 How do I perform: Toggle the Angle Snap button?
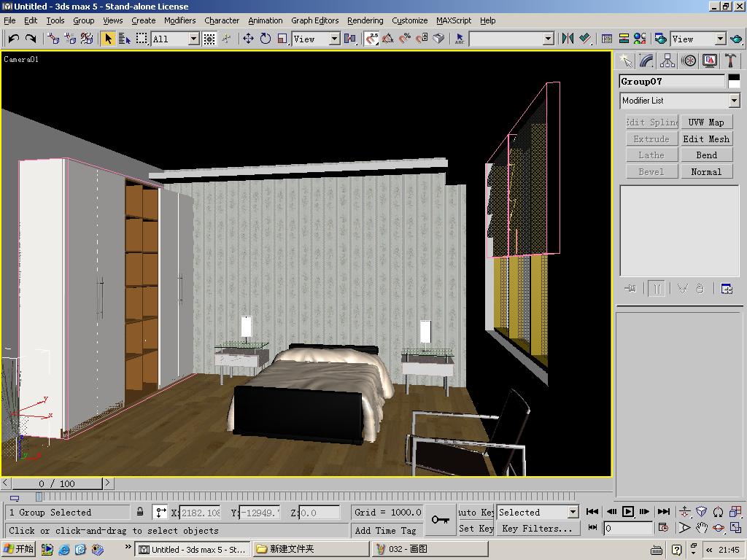(388, 39)
